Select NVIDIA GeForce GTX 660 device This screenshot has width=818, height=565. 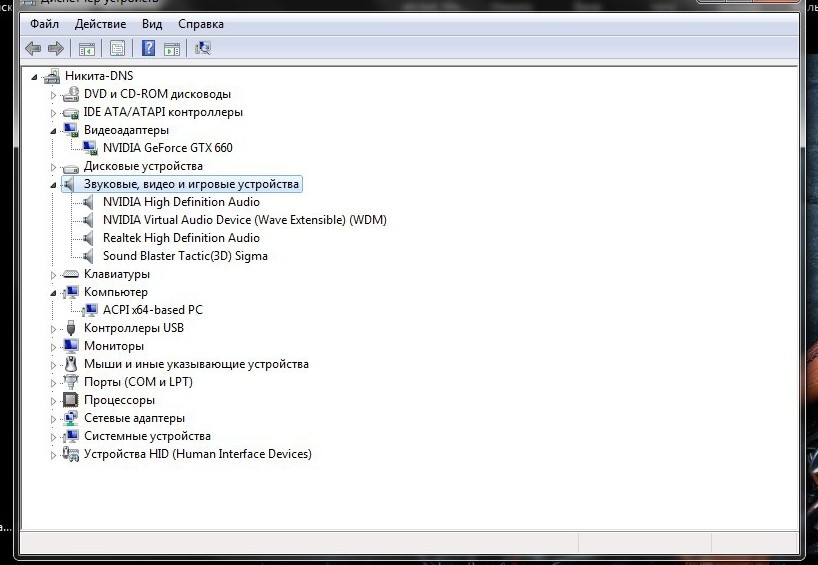tap(167, 148)
